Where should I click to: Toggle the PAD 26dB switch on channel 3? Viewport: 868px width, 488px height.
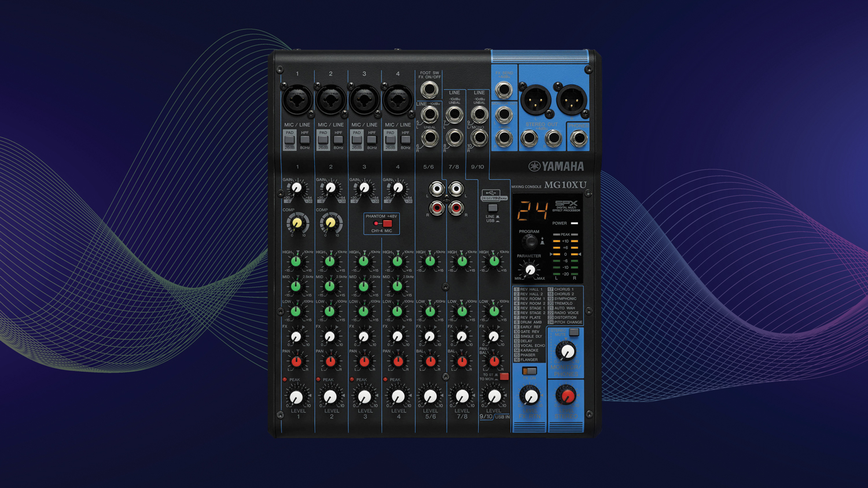[x=356, y=140]
